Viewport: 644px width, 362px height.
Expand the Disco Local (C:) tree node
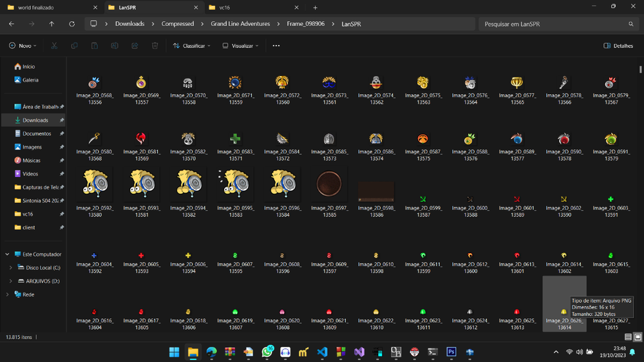pos(11,267)
